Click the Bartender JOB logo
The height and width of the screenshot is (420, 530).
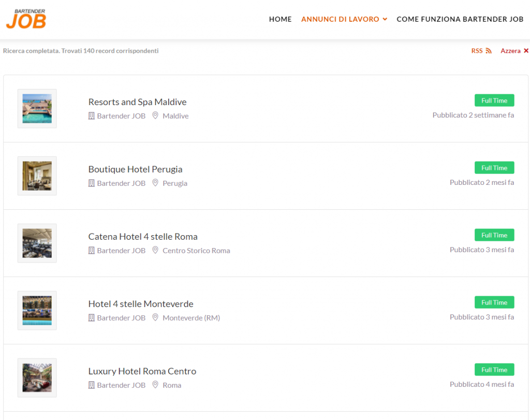click(x=26, y=19)
